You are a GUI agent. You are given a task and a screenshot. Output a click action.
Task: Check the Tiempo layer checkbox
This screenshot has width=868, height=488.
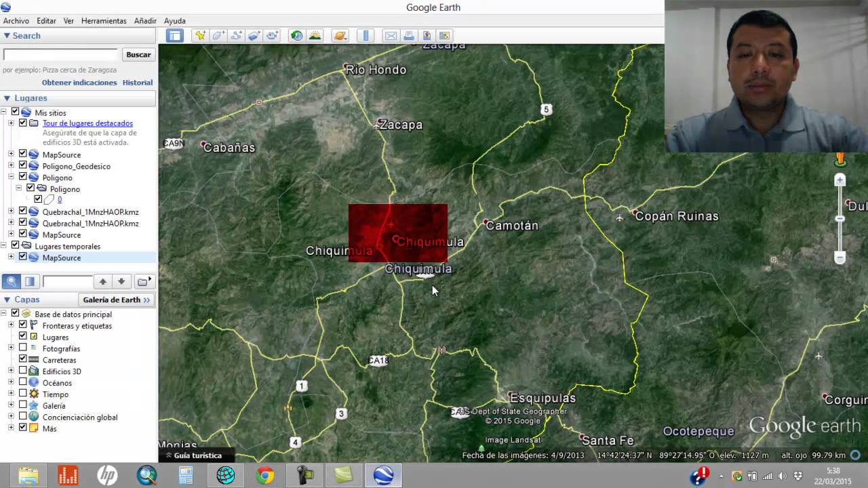tap(23, 394)
